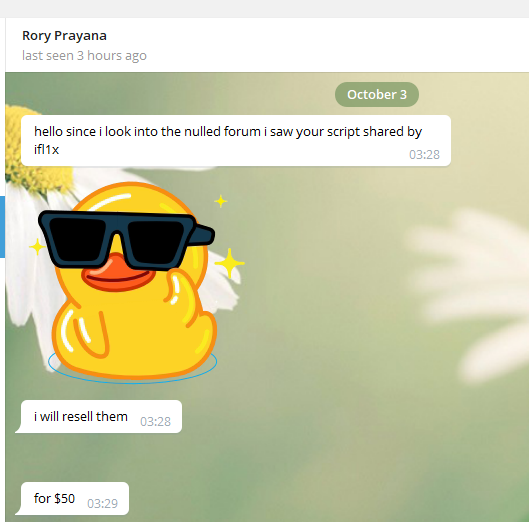Image resolution: width=529 pixels, height=522 pixels.
Task: Click the October 3 date badge
Action: click(377, 94)
